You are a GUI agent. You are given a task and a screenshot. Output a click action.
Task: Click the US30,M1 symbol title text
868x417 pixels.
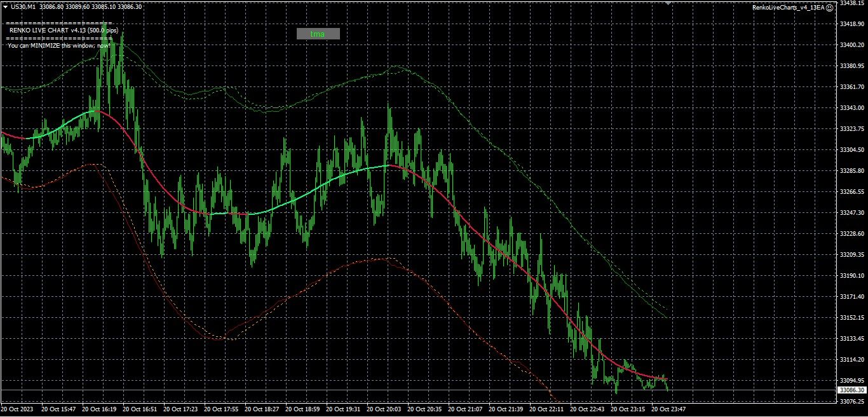click(24, 6)
